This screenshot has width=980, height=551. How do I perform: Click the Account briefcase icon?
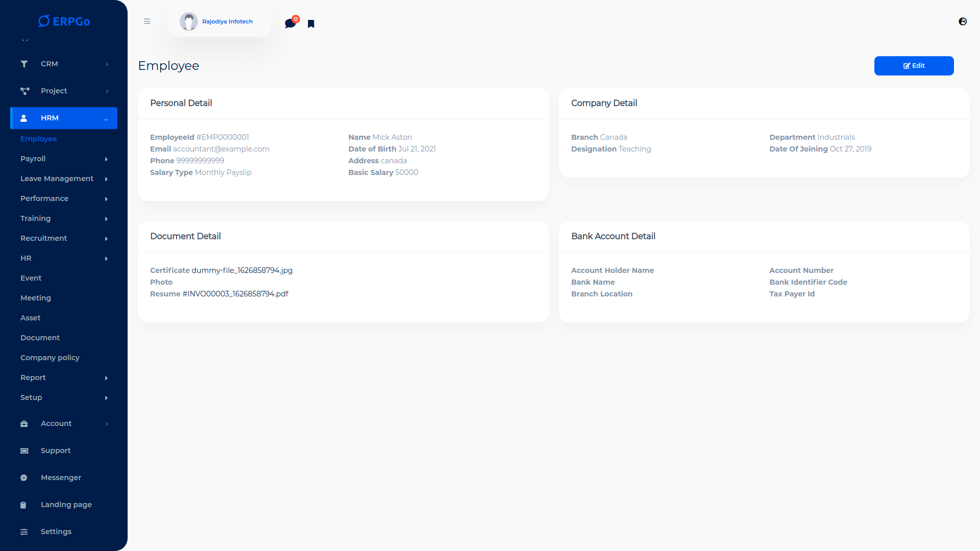(24, 423)
